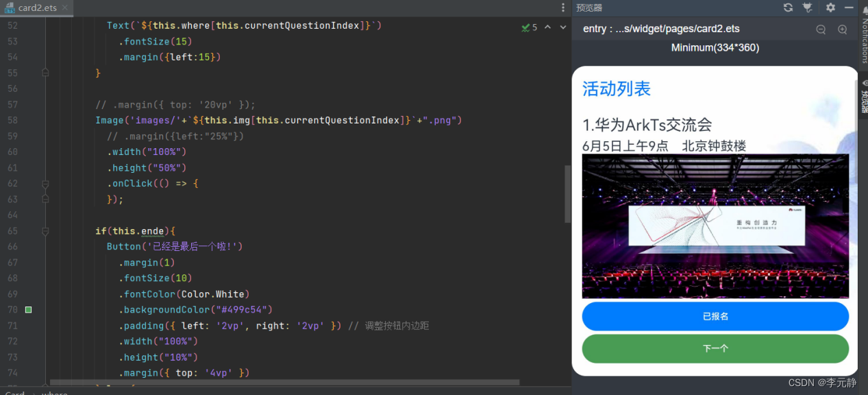This screenshot has width=868, height=395.
Task: Click .backgroundColor("#499c54") in line 70
Action: (x=195, y=310)
